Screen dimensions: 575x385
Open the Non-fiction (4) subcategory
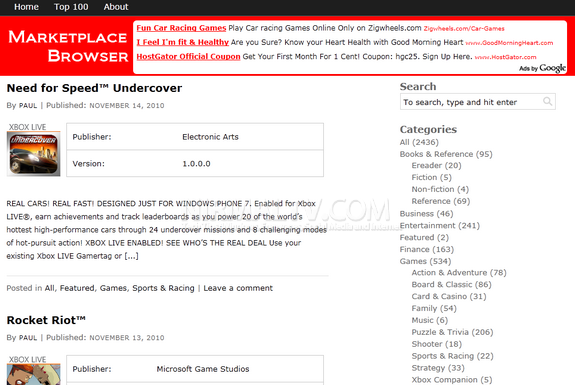pos(440,189)
